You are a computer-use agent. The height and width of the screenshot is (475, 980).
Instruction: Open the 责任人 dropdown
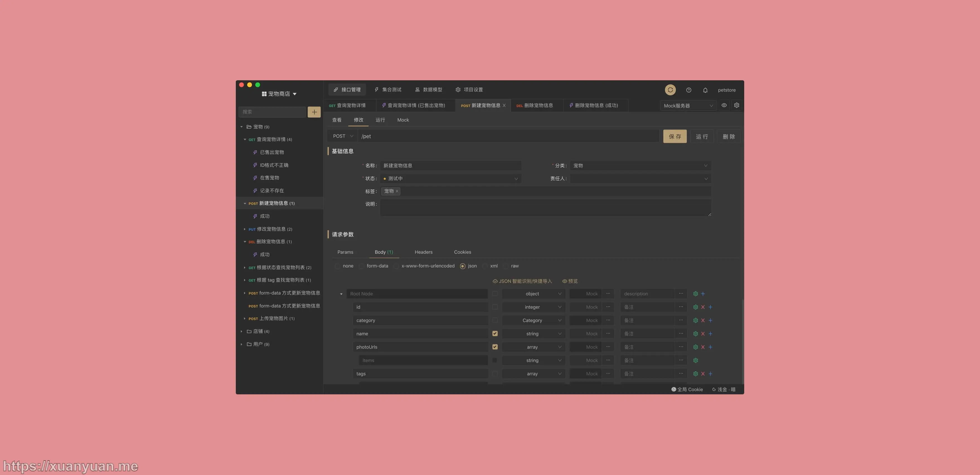[x=640, y=178]
